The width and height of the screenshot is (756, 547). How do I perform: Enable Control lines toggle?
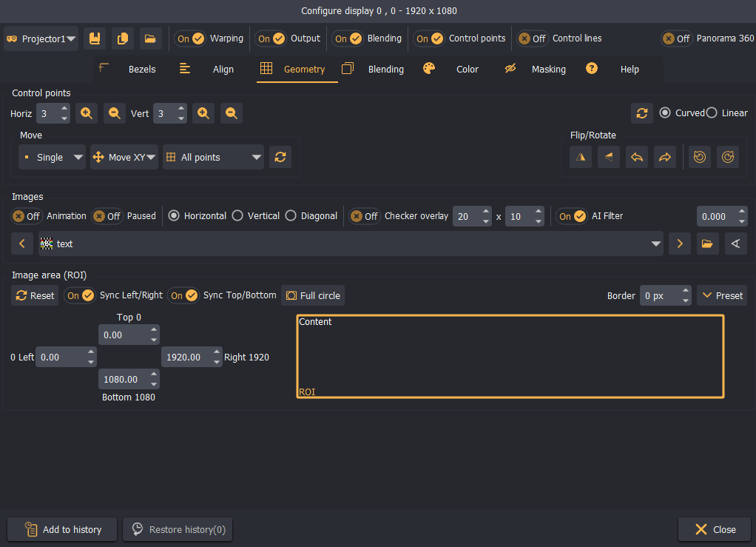coord(533,38)
